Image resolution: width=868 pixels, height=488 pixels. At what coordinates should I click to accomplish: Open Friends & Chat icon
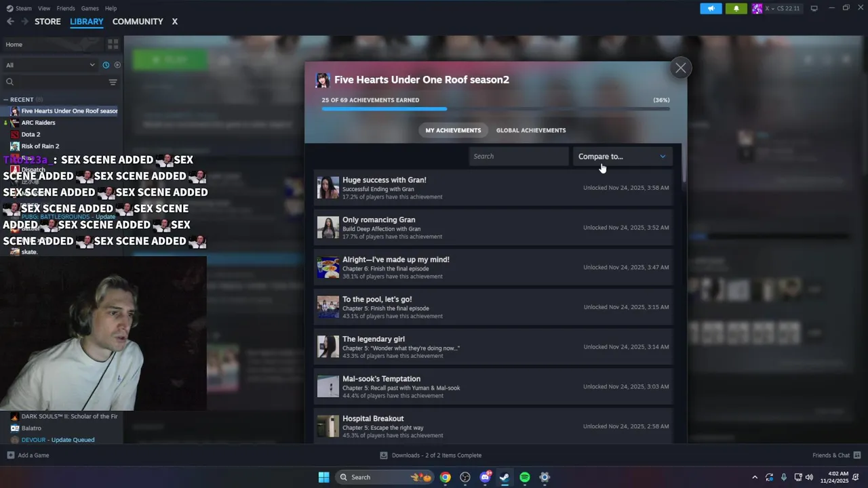tap(857, 455)
